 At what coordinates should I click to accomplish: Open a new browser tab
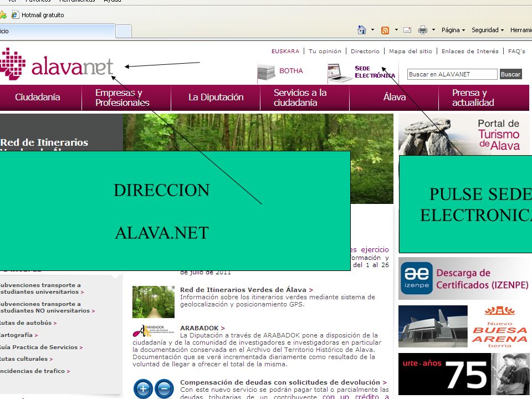(x=124, y=32)
